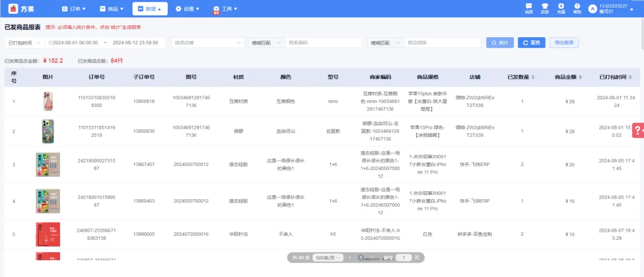Expand the 已打包时间 time type dropdown
Image resolution: width=644 pixels, height=277 pixels.
tap(23, 43)
